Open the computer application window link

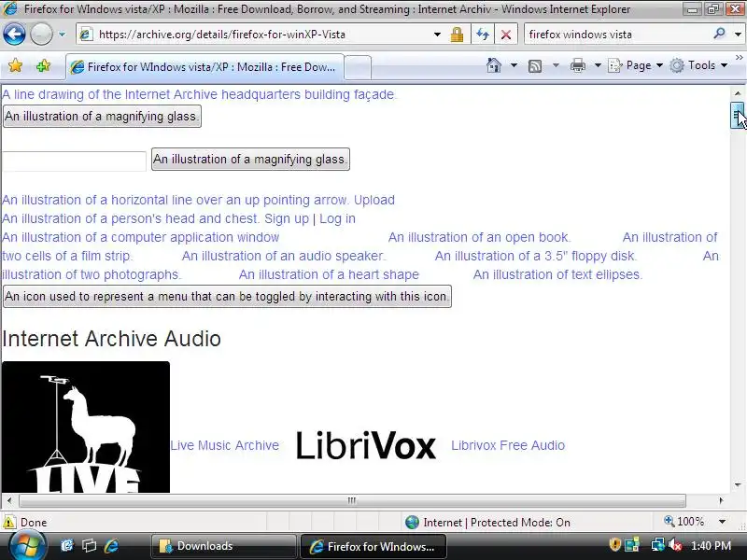click(x=141, y=237)
